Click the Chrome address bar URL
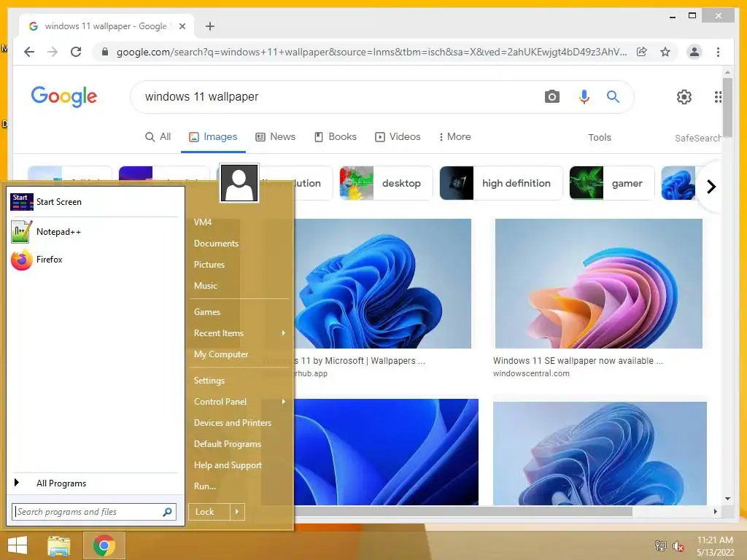 pyautogui.click(x=371, y=52)
